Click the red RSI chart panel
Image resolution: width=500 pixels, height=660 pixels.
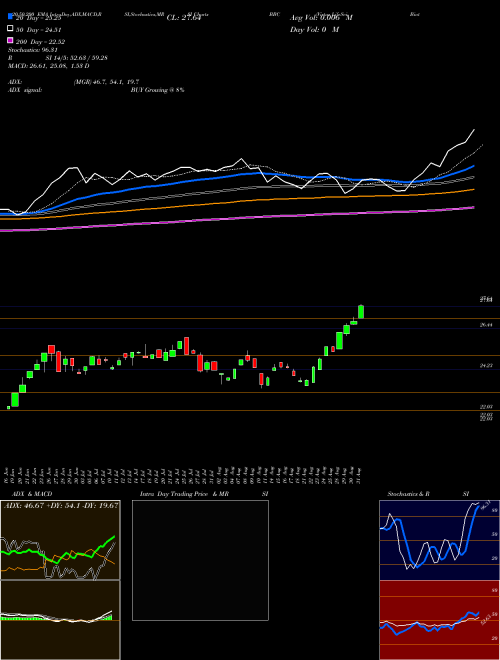[x=439, y=620]
